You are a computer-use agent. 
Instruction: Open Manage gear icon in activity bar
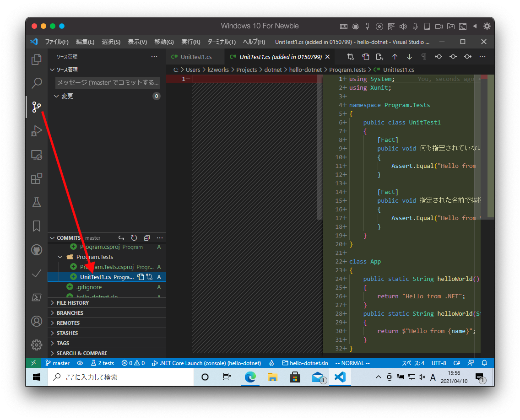pos(37,345)
